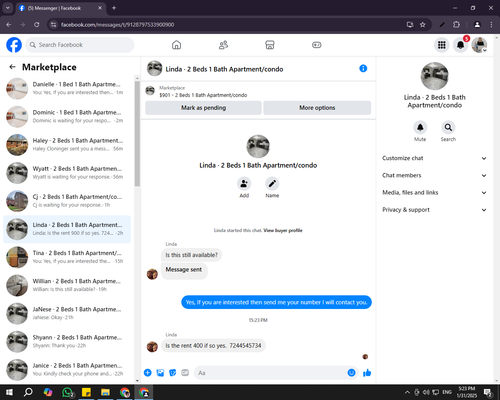Open Shyann's 2 Beds 1 Bath conversation
Image resolution: width=500 pixels, height=400 pixels.
(67, 341)
